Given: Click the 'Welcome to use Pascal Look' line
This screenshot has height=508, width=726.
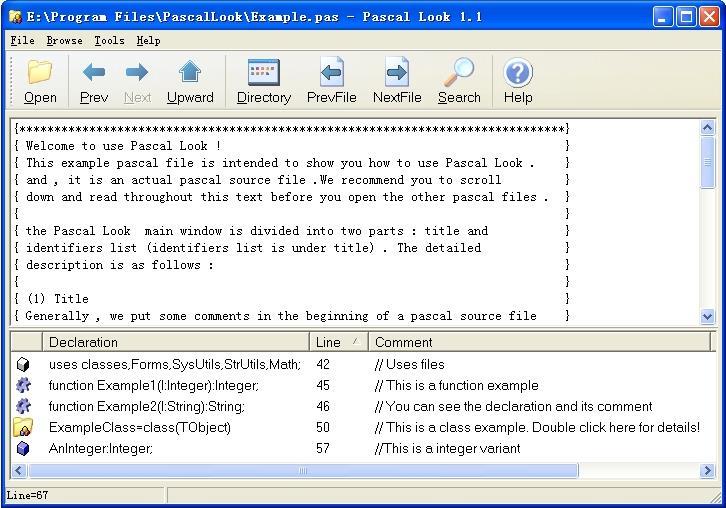Looking at the screenshot, I should pos(123,146).
